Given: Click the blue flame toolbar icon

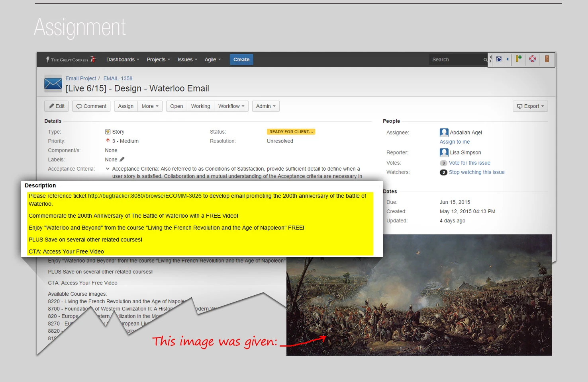Looking at the screenshot, I should 499,59.
